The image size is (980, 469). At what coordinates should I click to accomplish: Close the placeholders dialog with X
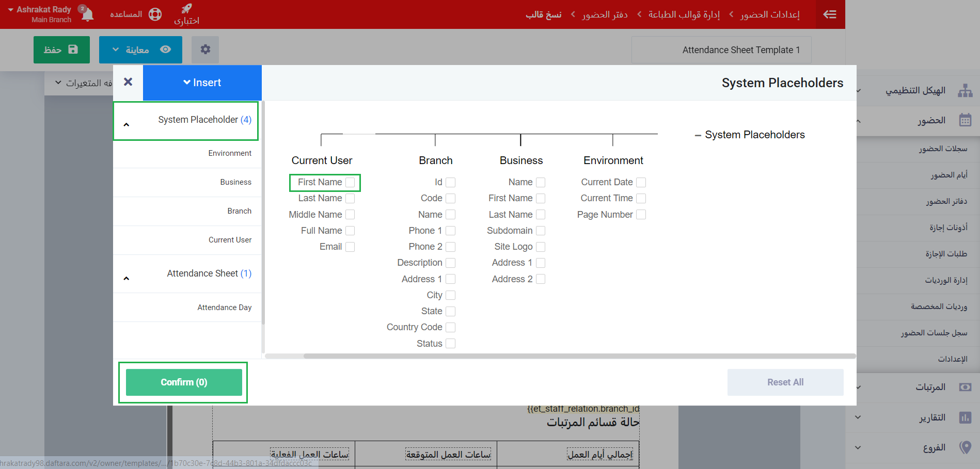[x=128, y=82]
